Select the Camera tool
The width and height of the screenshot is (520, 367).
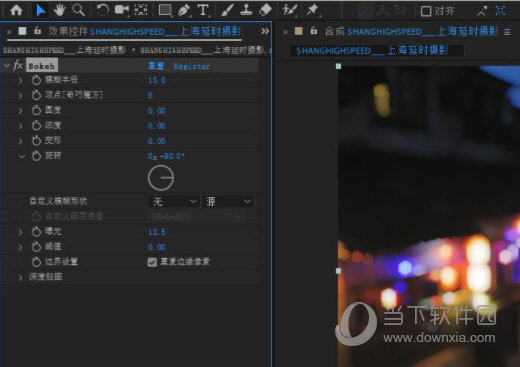point(121,10)
